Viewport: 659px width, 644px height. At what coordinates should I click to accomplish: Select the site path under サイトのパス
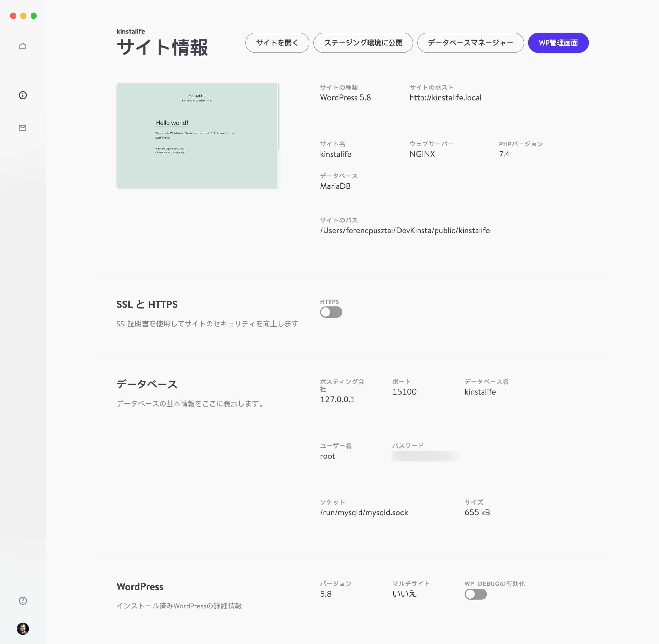[x=405, y=230]
